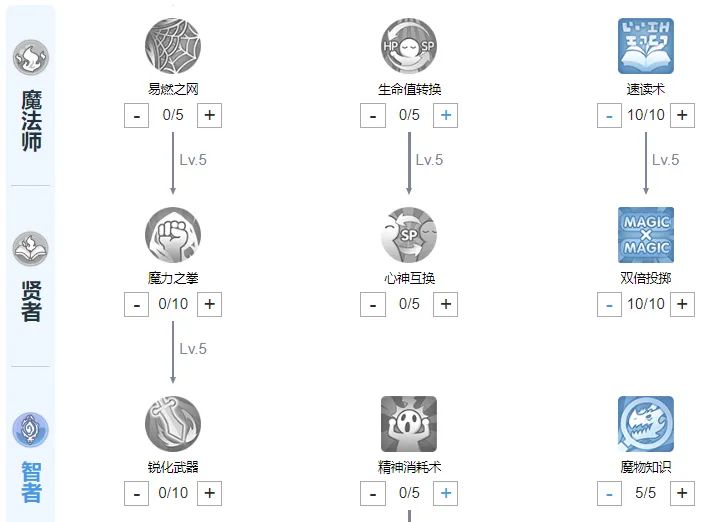Image resolution: width=703 pixels, height=522 pixels.
Task: Click the 魔物知识 monster skill icon
Action: (645, 424)
